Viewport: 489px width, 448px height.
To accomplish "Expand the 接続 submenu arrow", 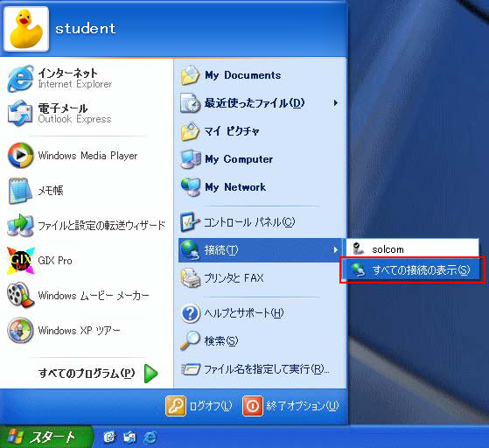I will tap(336, 250).
